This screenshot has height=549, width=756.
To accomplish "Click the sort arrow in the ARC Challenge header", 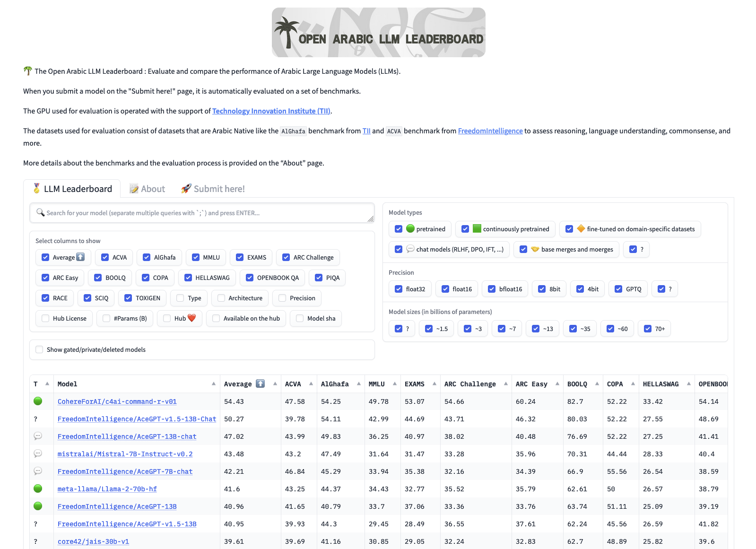I will 506,383.
